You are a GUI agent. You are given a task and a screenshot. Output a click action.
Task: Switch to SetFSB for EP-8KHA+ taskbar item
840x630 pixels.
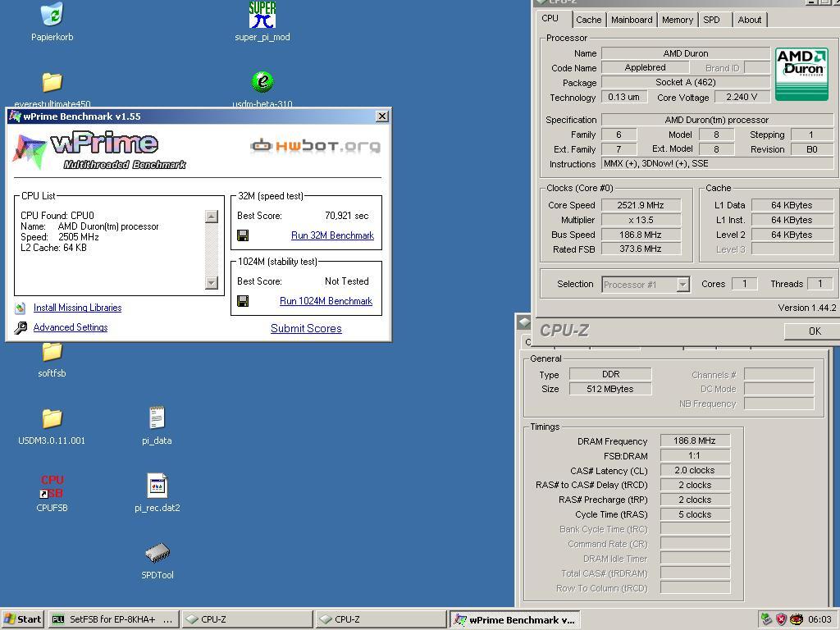113,619
